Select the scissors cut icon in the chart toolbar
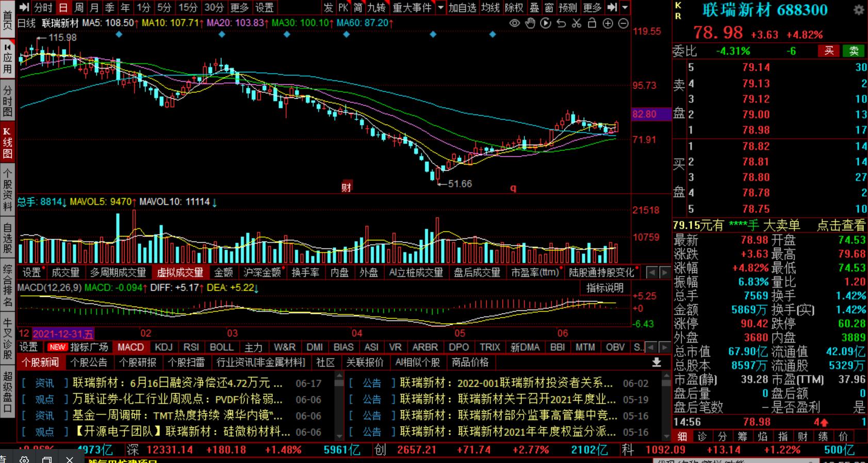The width and height of the screenshot is (868, 463). tap(577, 23)
